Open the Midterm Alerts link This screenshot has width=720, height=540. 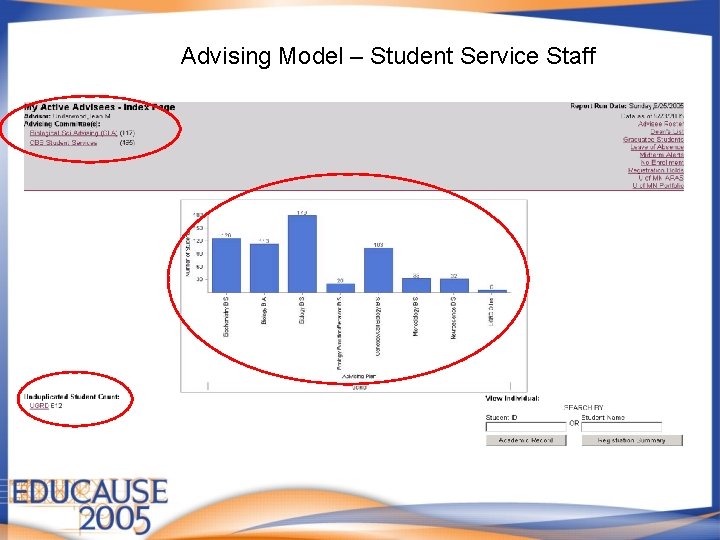pos(661,155)
